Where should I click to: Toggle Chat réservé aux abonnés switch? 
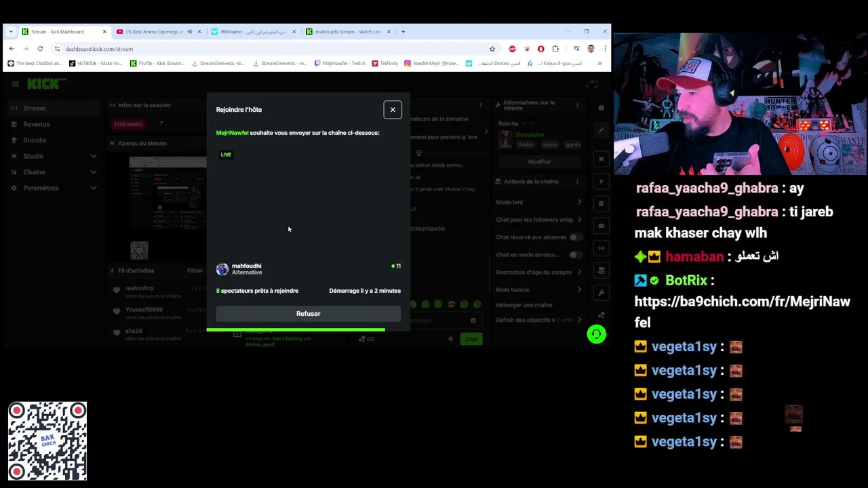tap(575, 237)
